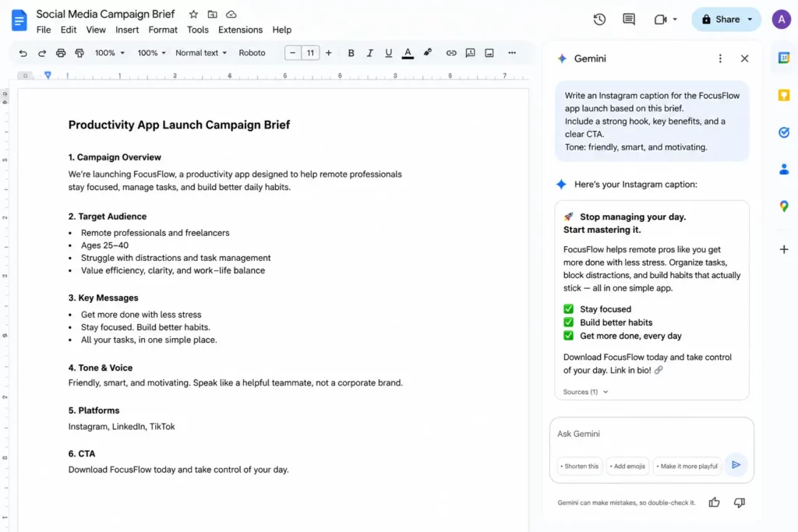This screenshot has width=798, height=532.
Task: Open Contacts in side panel
Action: tap(784, 169)
